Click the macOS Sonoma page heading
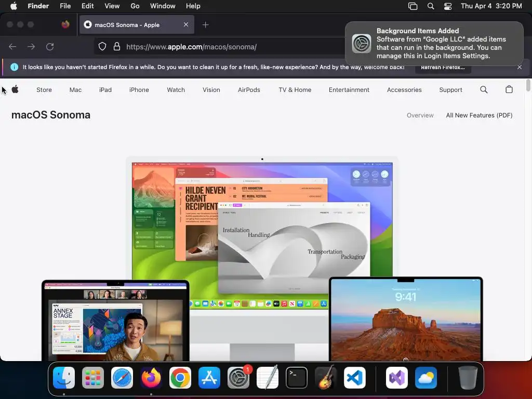This screenshot has height=399, width=532. click(x=51, y=115)
